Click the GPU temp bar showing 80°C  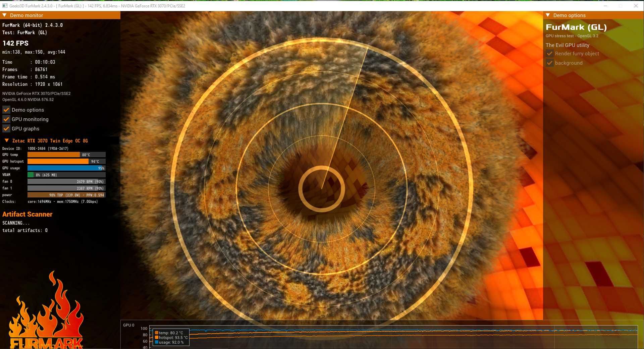(66, 155)
